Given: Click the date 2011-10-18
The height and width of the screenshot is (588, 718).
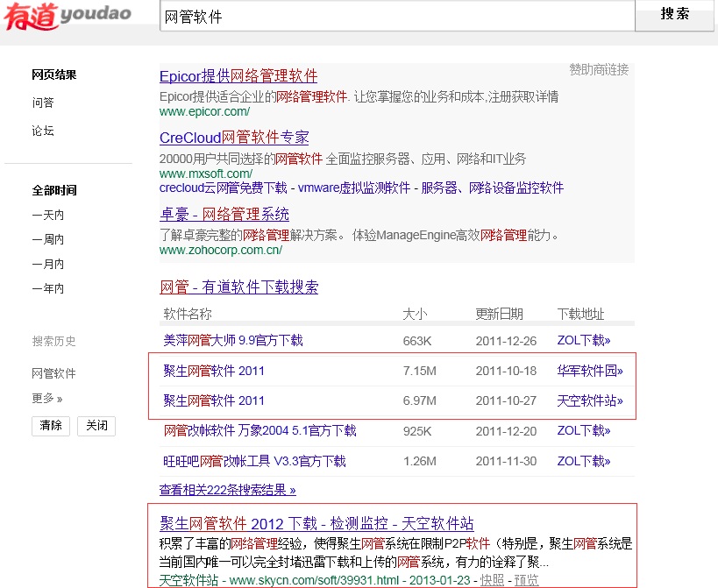Looking at the screenshot, I should coord(506,371).
